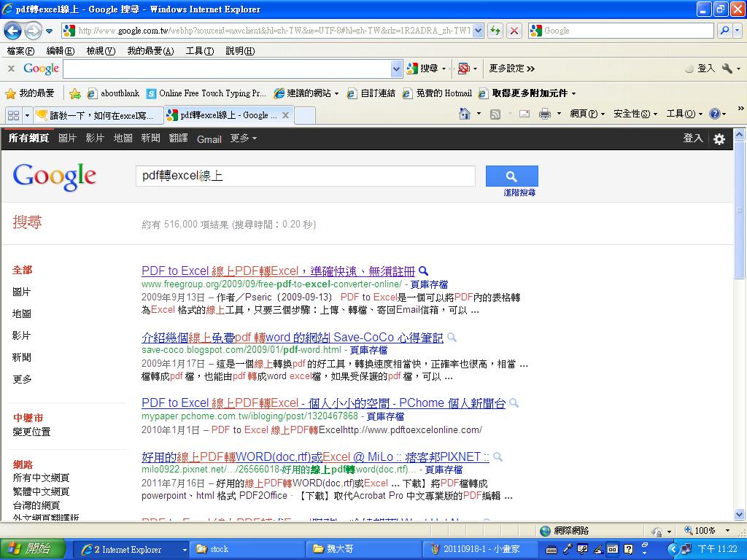The image size is (747, 560).
Task: Go to the Home page icon
Action: click(x=465, y=114)
